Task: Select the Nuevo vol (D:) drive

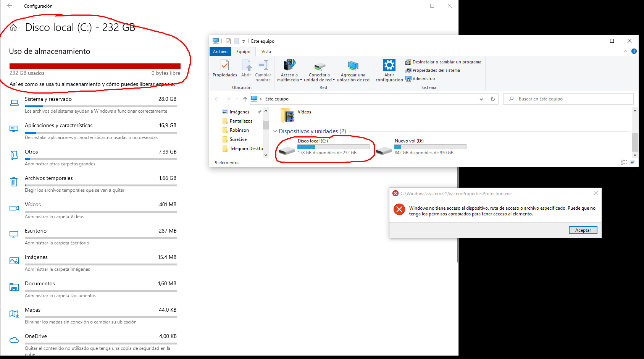Action: click(x=421, y=147)
